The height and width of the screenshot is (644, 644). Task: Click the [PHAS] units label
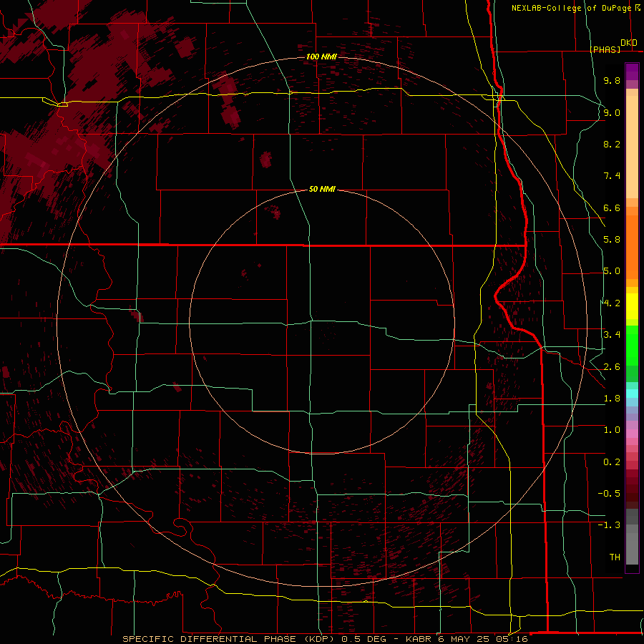605,49
